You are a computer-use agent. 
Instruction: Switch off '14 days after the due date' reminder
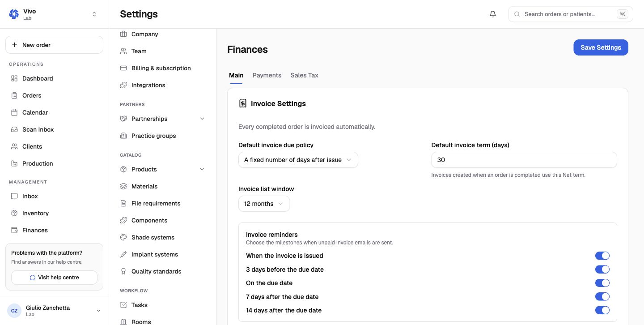pos(602,310)
